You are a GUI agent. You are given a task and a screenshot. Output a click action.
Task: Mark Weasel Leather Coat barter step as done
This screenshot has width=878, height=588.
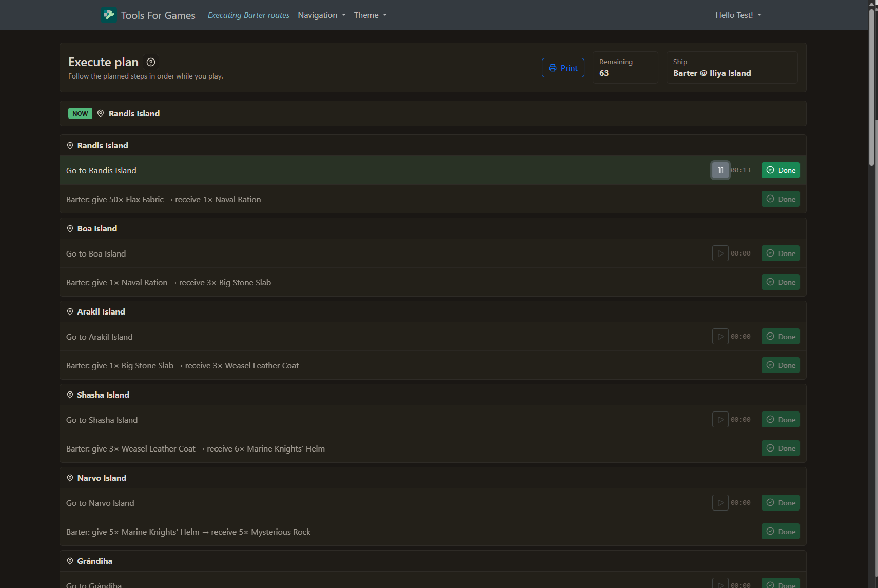[x=781, y=448]
